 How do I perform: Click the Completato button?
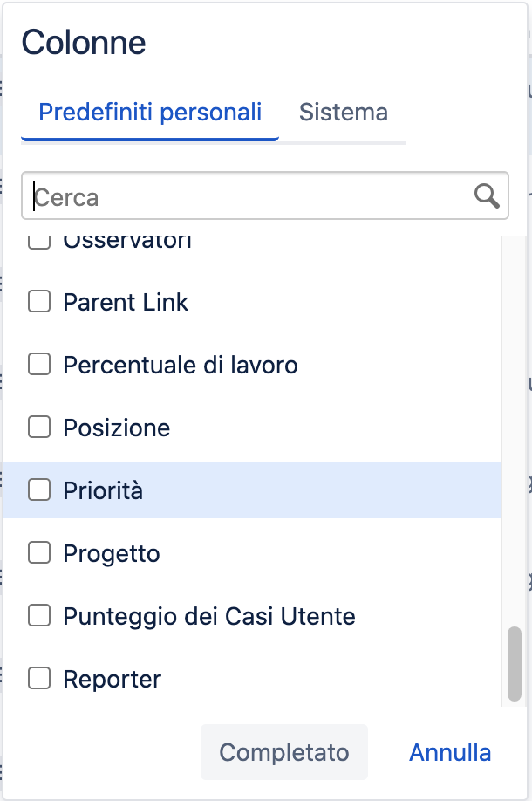283,752
